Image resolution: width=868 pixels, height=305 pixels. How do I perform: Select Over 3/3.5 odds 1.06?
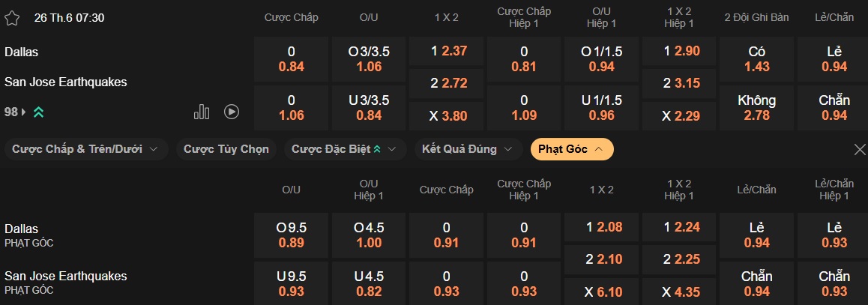[369, 59]
